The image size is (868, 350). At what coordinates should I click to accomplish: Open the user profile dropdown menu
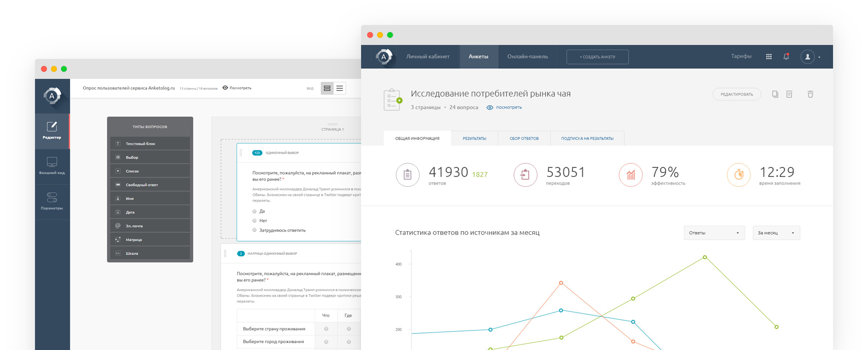point(810,57)
